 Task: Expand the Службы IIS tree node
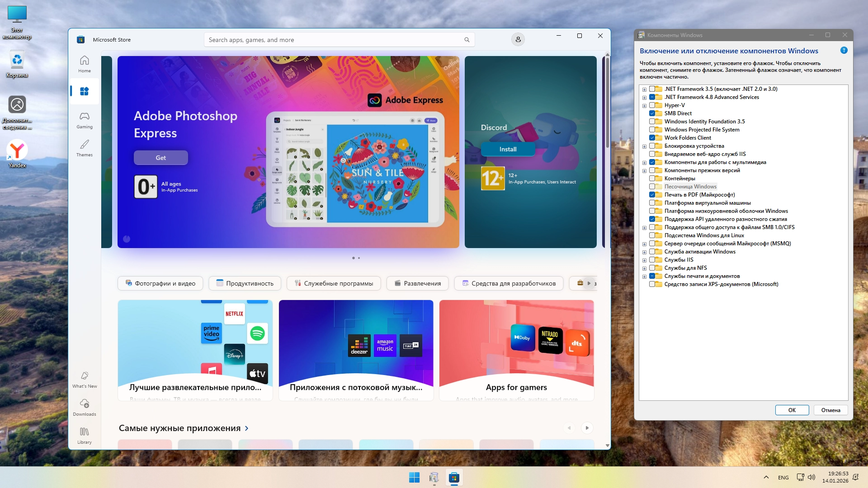pyautogui.click(x=644, y=260)
